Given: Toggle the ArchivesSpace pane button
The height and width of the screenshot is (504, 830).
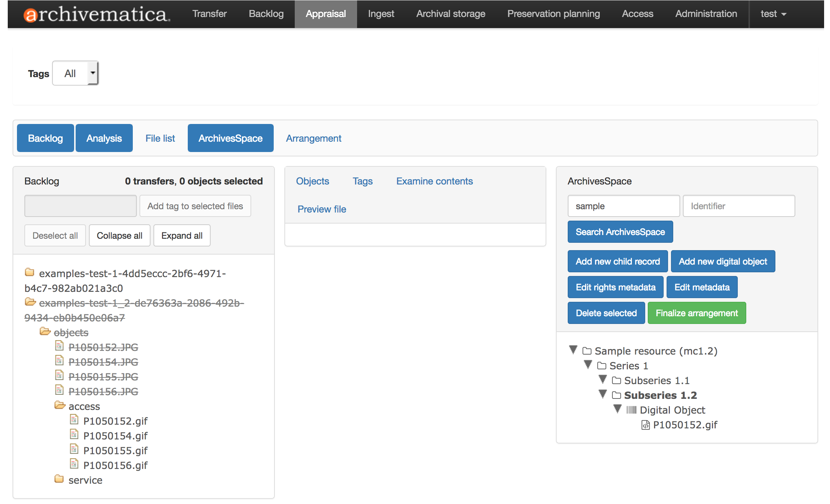Looking at the screenshot, I should (x=231, y=138).
